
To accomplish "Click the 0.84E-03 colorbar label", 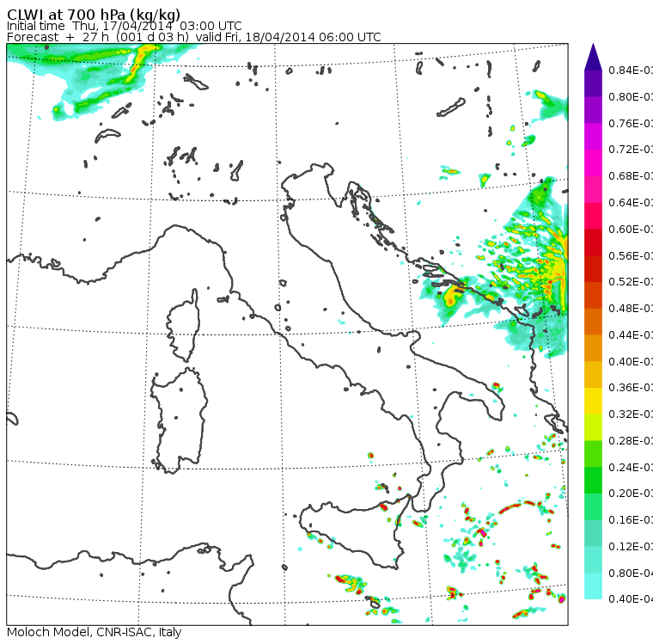I will pos(631,70).
